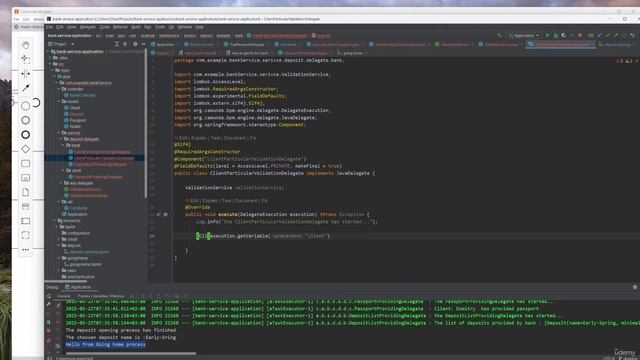This screenshot has height=360, width=640.
Task: Open the Edit menu
Action: 60,27
